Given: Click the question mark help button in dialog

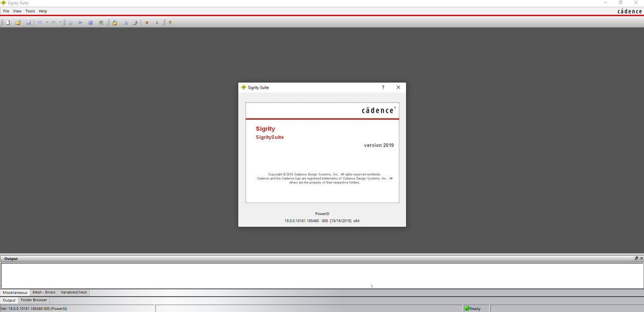Looking at the screenshot, I should (383, 87).
